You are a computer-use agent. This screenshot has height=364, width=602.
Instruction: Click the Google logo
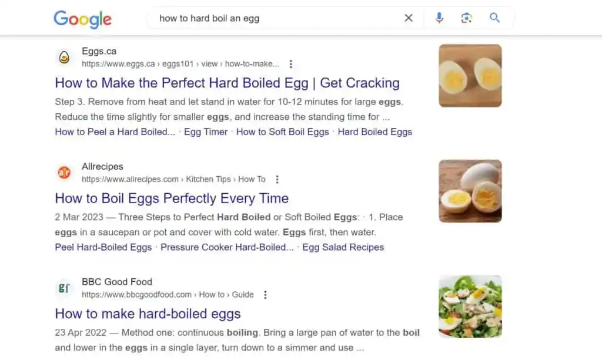[82, 19]
